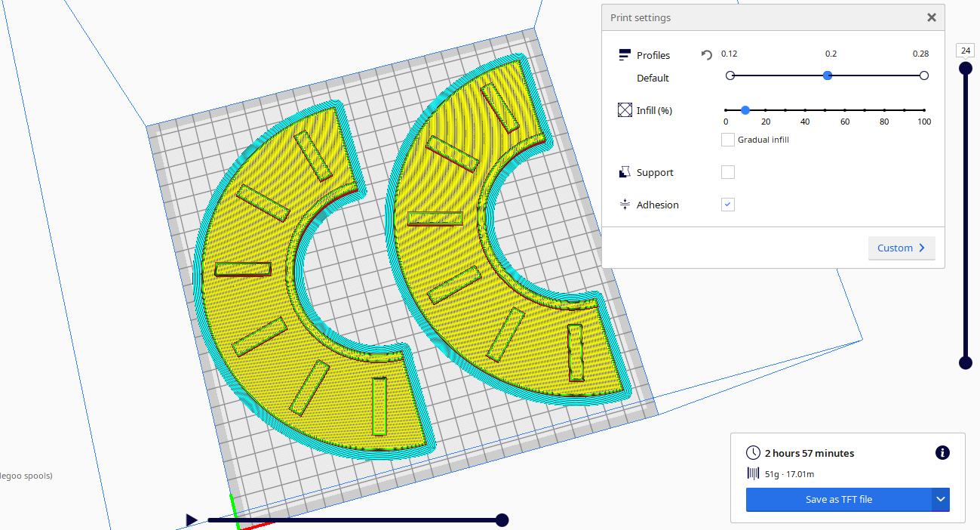The image size is (980, 530).
Task: Open print info via the info icon
Action: (942, 452)
